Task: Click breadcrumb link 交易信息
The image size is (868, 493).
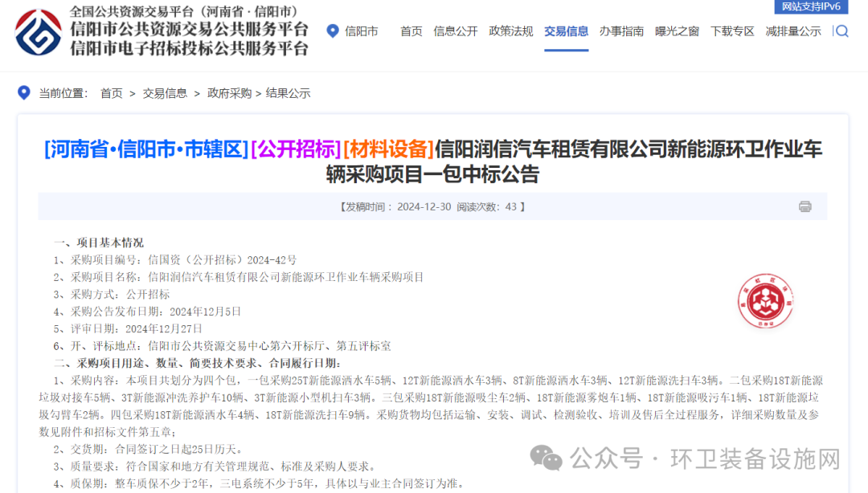Action: pyautogui.click(x=165, y=93)
